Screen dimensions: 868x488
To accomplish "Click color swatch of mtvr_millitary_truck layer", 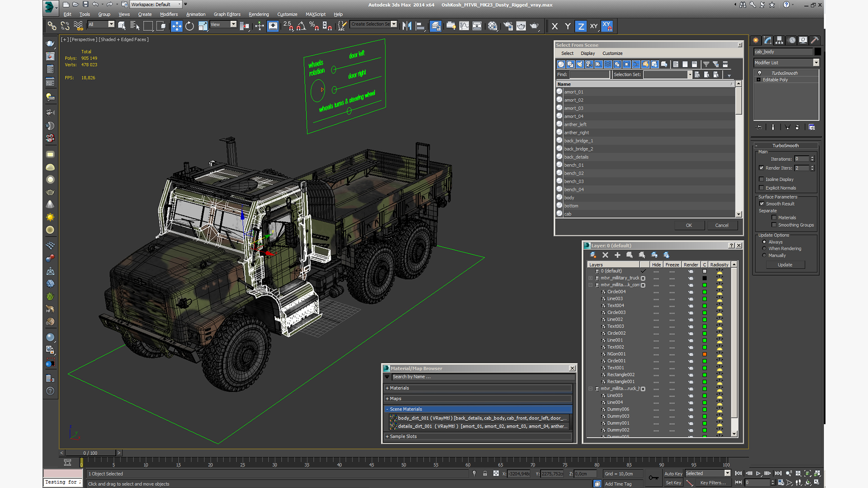I will point(704,278).
